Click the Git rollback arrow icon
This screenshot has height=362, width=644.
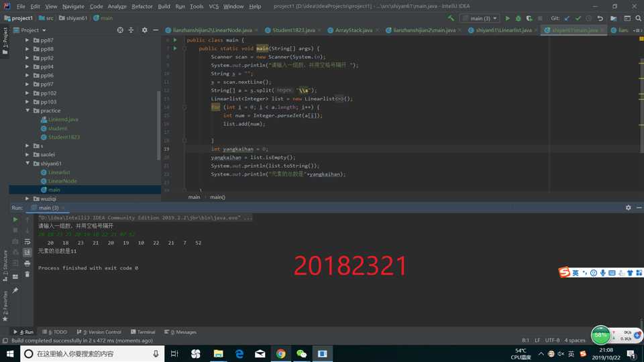tap(600, 18)
